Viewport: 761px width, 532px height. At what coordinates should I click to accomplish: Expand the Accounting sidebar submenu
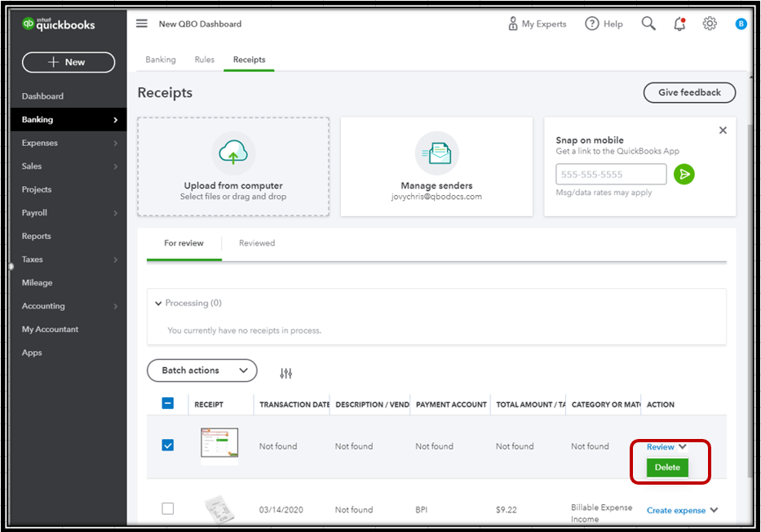coord(116,306)
